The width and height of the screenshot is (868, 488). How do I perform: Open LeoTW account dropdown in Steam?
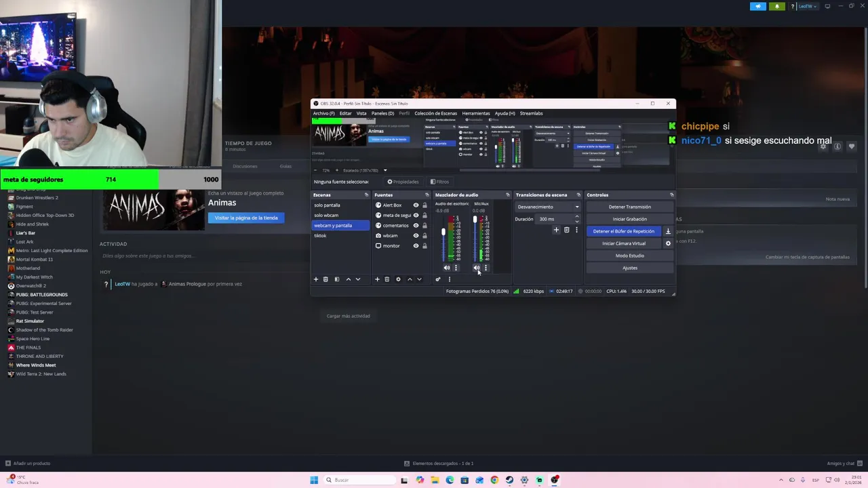807,6
